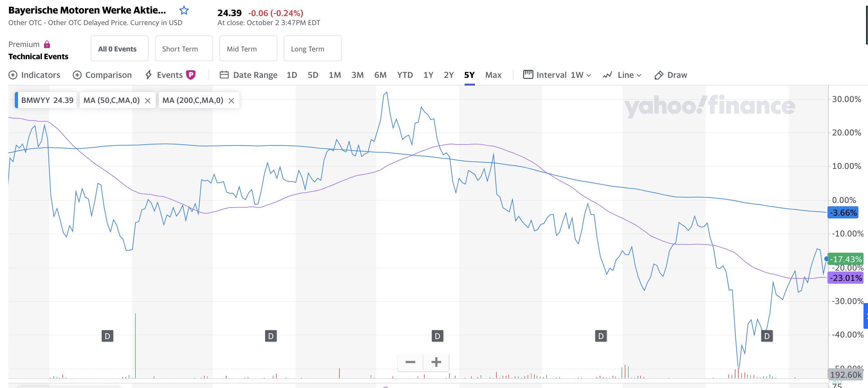Click the purple -23.01% MA tag
The width and height of the screenshot is (868, 388).
pos(845,278)
